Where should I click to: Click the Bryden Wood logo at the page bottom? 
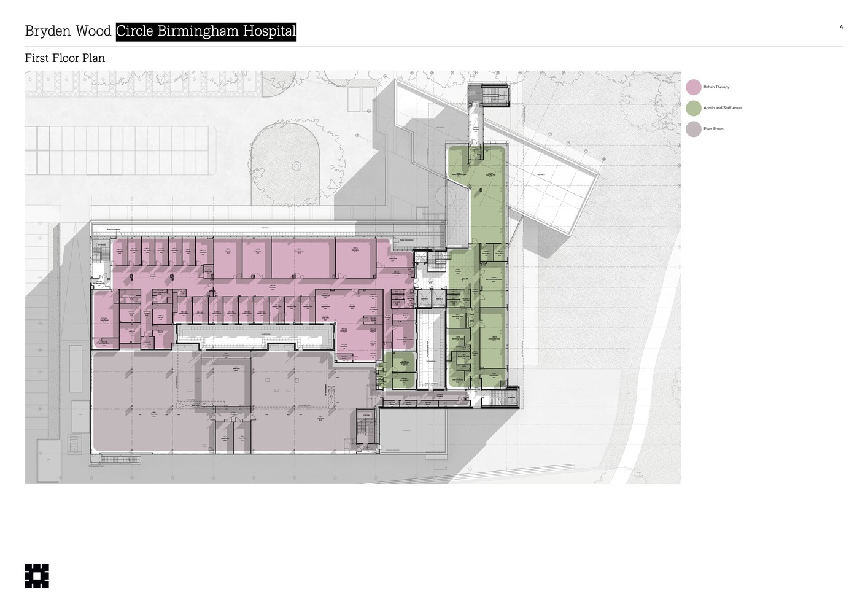point(37,576)
